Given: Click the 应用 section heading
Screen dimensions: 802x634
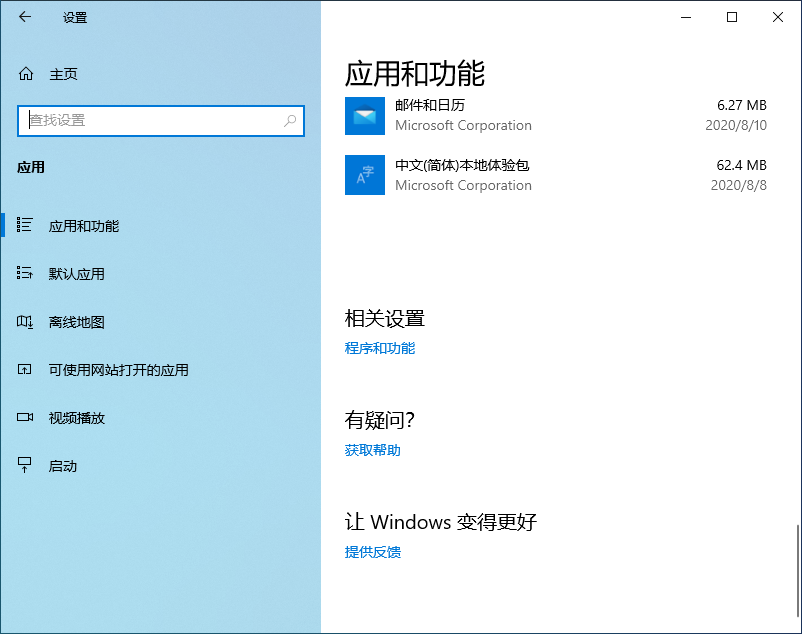Looking at the screenshot, I should (x=31, y=167).
